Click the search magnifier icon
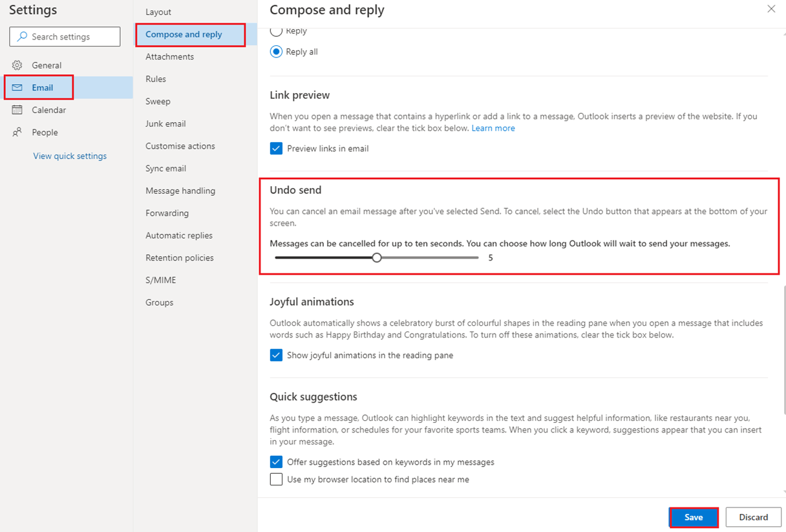This screenshot has width=786, height=532. pyautogui.click(x=23, y=37)
